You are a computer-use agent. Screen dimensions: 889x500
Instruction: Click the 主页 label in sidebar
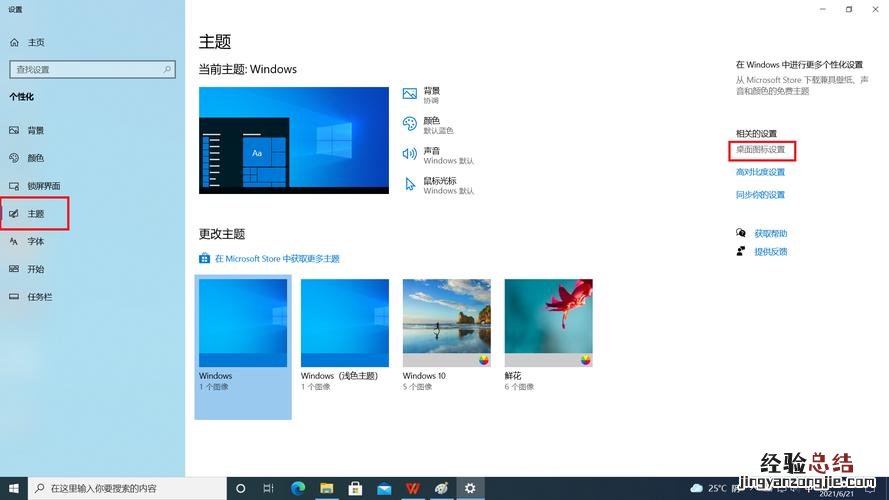point(36,43)
